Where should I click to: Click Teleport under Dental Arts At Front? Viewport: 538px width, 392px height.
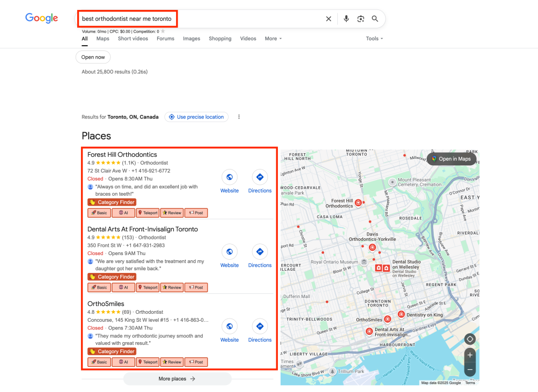coord(148,288)
